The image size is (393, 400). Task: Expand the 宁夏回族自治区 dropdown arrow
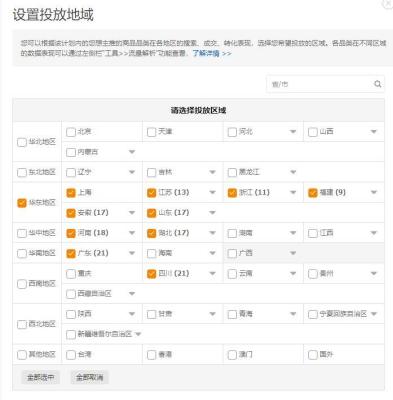pyautogui.click(x=374, y=314)
